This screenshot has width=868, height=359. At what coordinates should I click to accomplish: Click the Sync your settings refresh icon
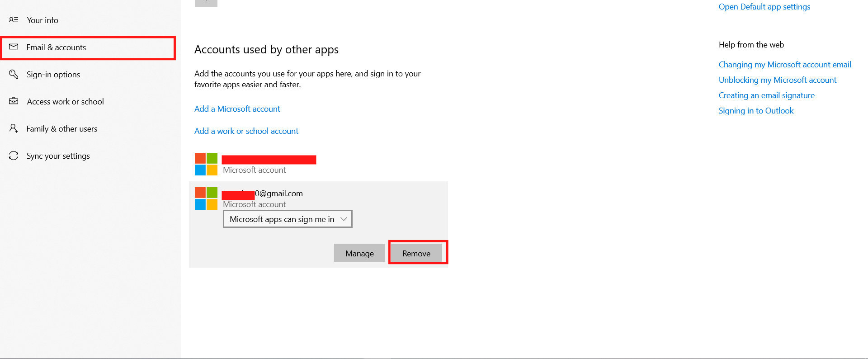click(x=14, y=156)
